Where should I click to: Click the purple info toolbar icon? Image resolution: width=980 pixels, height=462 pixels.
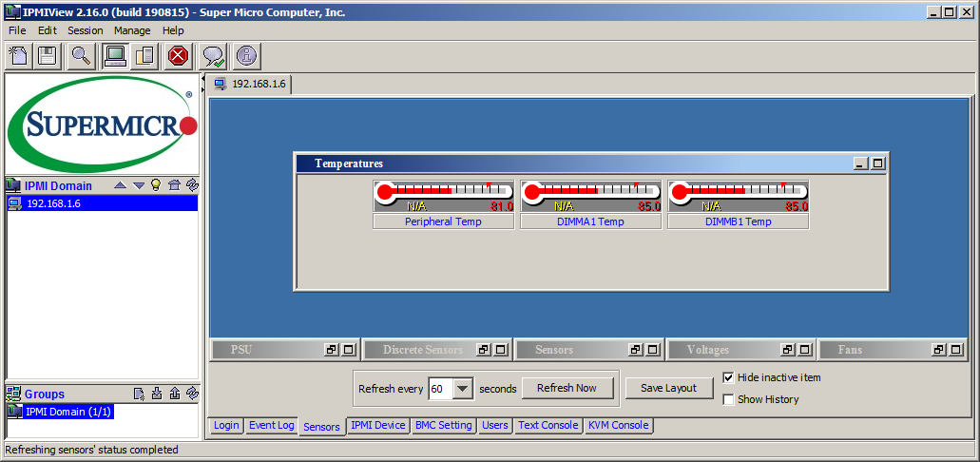point(247,56)
